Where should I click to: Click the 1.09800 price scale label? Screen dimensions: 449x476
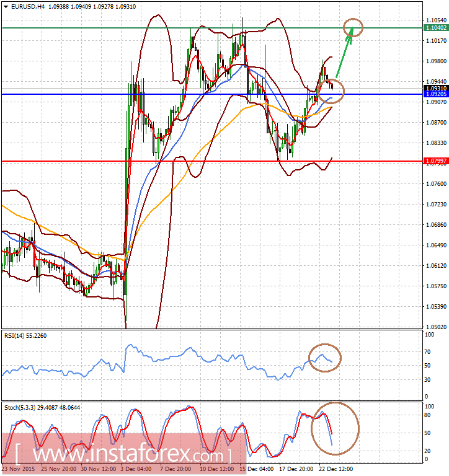click(x=436, y=61)
